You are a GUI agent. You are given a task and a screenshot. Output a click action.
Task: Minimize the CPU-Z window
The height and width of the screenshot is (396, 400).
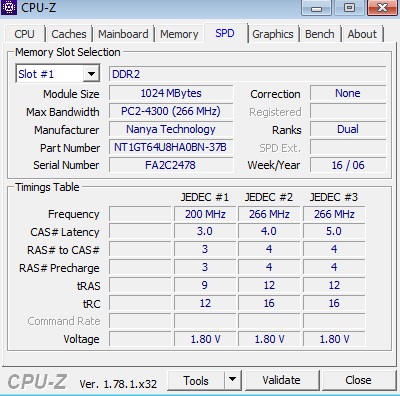(x=316, y=8)
